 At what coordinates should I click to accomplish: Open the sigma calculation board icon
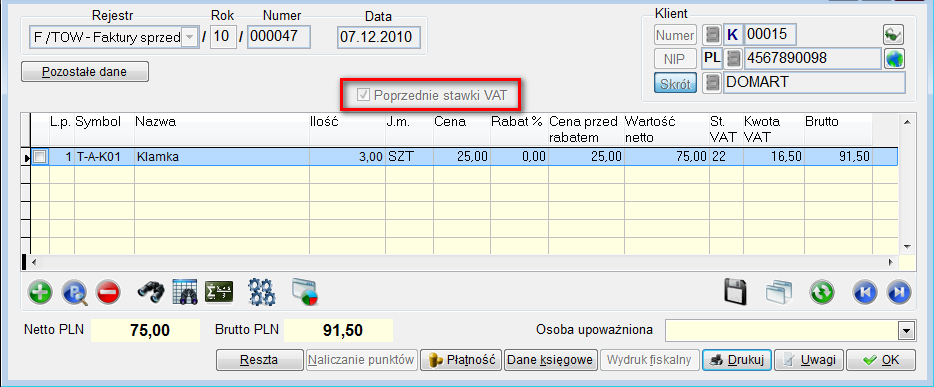coord(219,292)
